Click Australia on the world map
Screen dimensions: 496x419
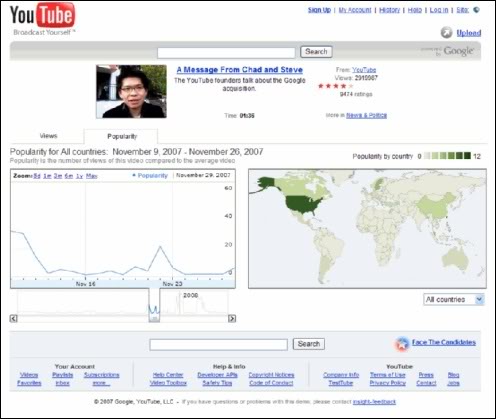click(x=455, y=258)
